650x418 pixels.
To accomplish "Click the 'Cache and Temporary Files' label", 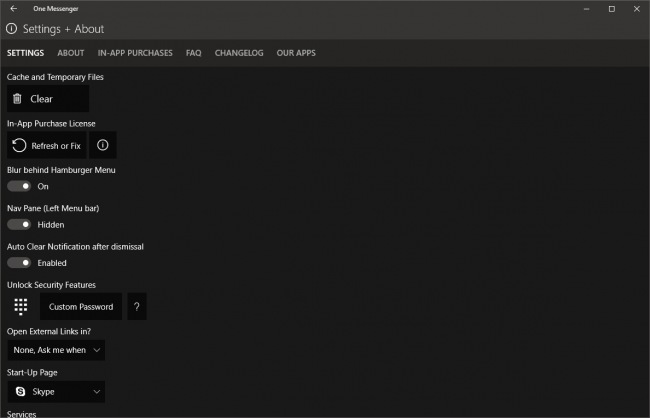I will coord(55,77).
